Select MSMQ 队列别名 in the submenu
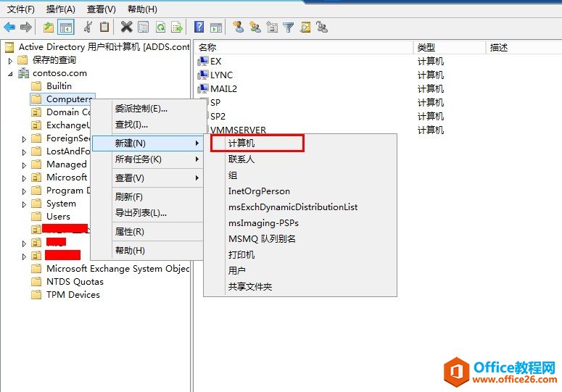Viewport: 562px width, 392px height. pos(300,239)
